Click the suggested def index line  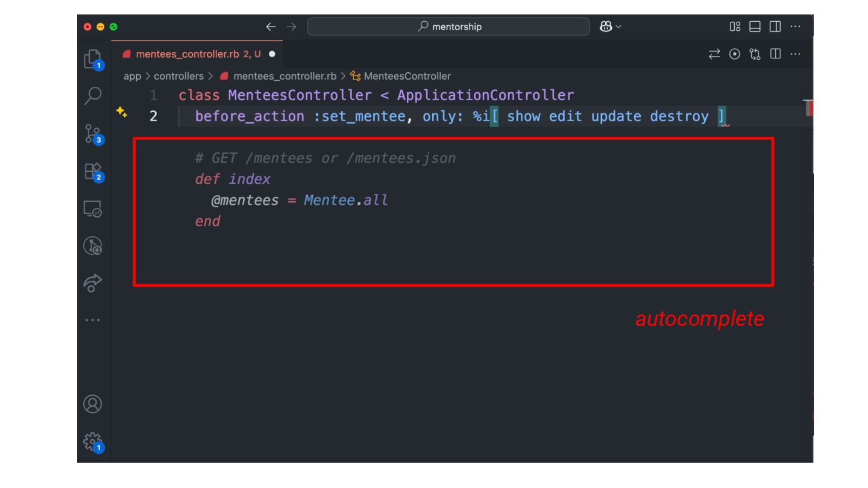(x=233, y=179)
